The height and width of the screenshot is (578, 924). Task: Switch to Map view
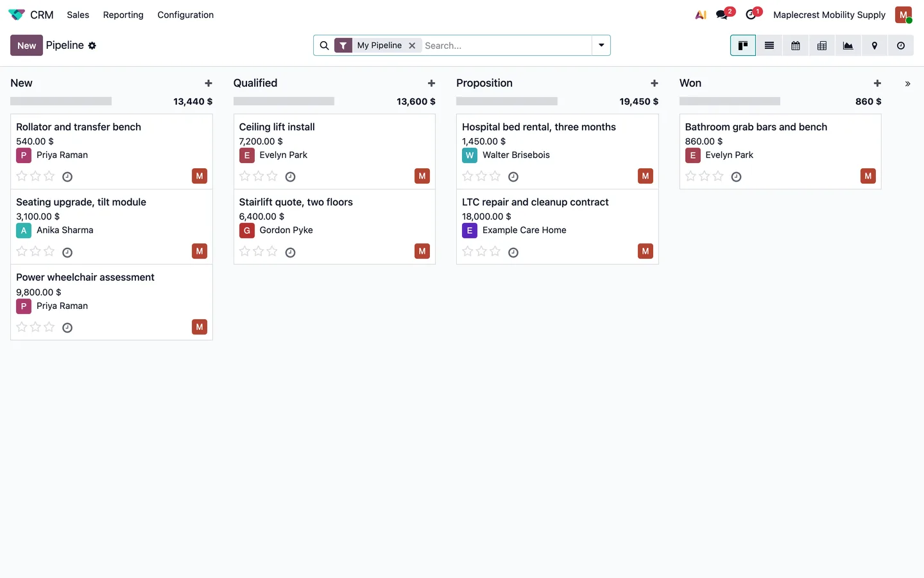[x=875, y=46]
